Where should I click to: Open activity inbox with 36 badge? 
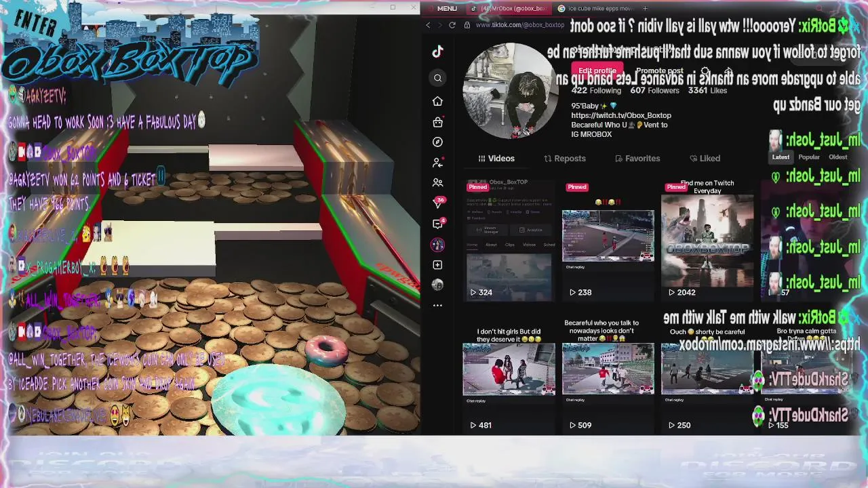click(x=438, y=203)
